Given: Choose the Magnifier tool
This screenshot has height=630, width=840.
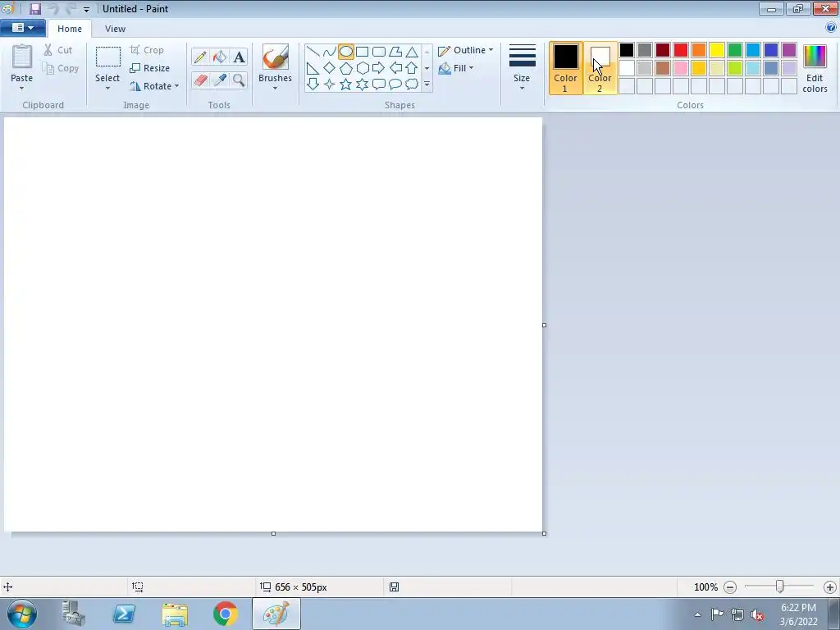Looking at the screenshot, I should coord(239,80).
